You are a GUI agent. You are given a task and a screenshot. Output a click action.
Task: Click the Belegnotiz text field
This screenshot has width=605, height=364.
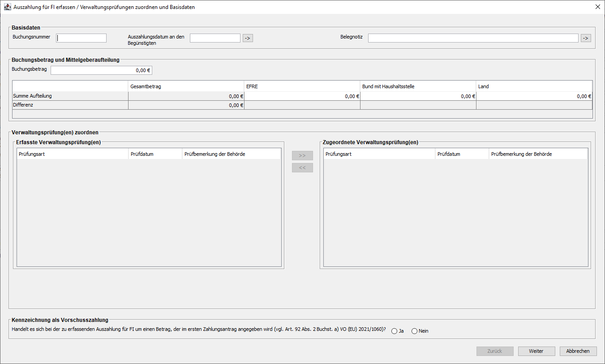pyautogui.click(x=473, y=38)
